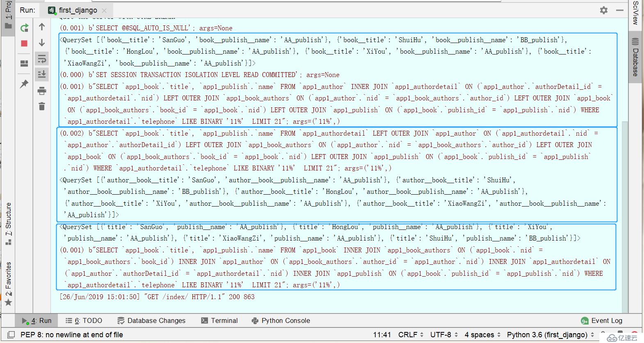The image size is (644, 343).
Task: Click the SELECT @@SQL_AUTO_IS_NULL line
Action: pyautogui.click(x=146, y=28)
